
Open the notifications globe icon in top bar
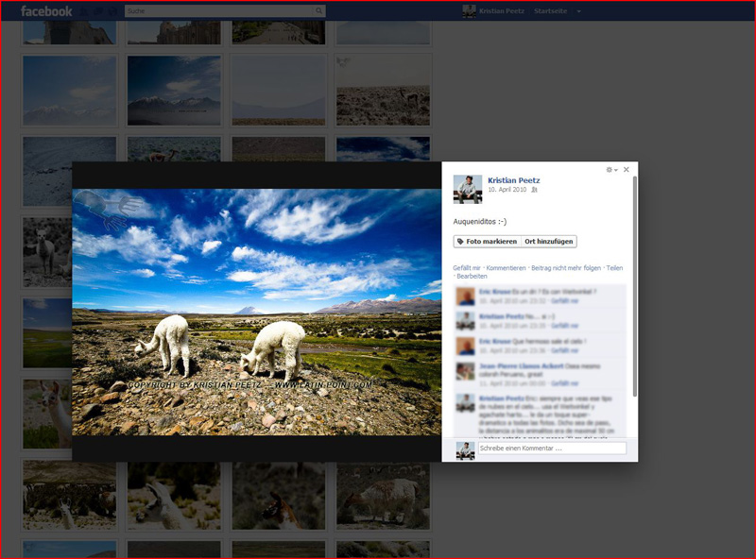(x=112, y=11)
